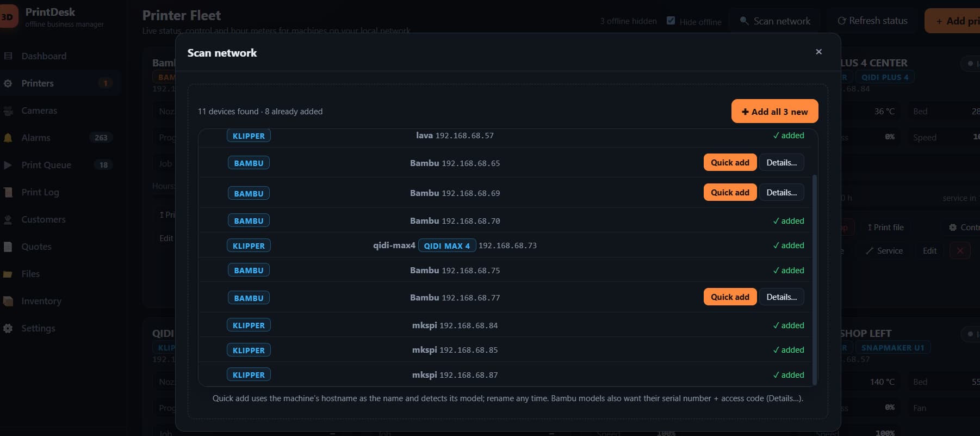Click the red delete X in background card
The image size is (980, 436).
pyautogui.click(x=960, y=250)
